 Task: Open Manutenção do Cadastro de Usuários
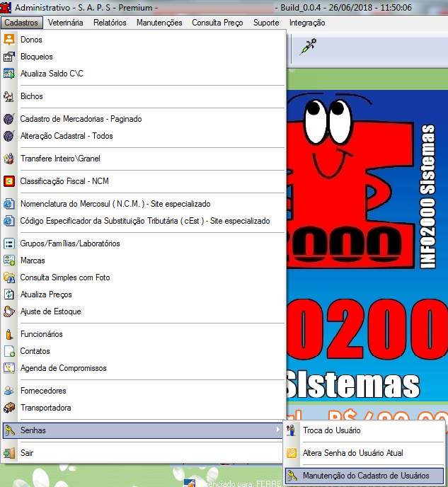click(364, 476)
